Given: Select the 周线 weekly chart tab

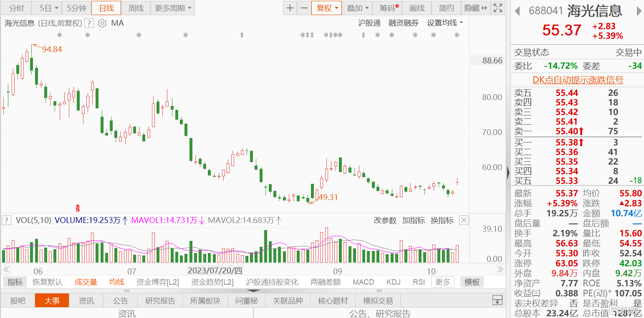Looking at the screenshot, I should point(136,8).
